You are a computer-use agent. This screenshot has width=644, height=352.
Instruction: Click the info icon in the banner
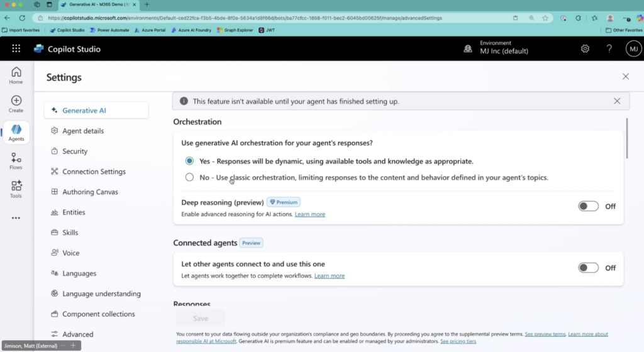pos(184,101)
